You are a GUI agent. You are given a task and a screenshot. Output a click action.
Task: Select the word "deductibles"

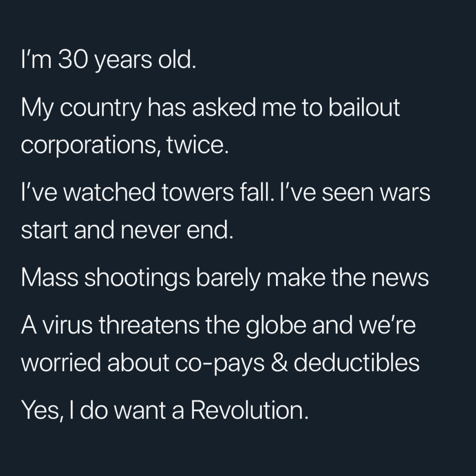[357, 362]
